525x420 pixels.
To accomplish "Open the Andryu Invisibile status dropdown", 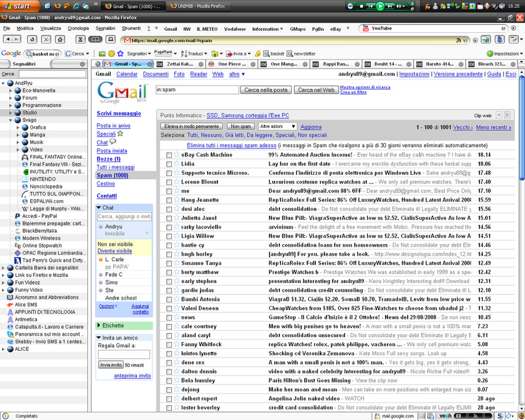I will (147, 233).
